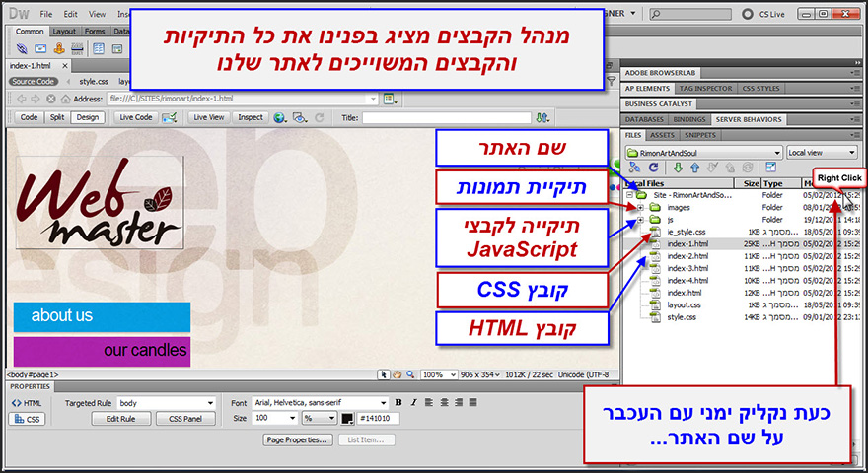Image resolution: width=868 pixels, height=473 pixels.
Task: Toggle the Design view button
Action: 88,117
